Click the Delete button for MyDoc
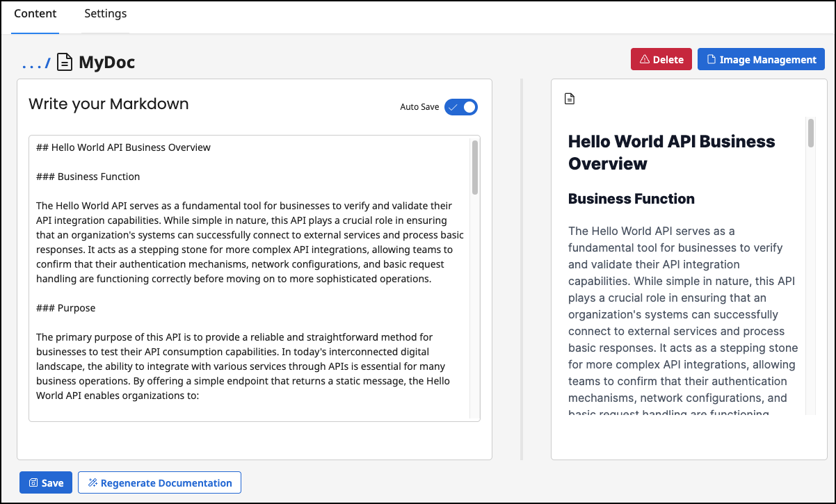 click(661, 59)
